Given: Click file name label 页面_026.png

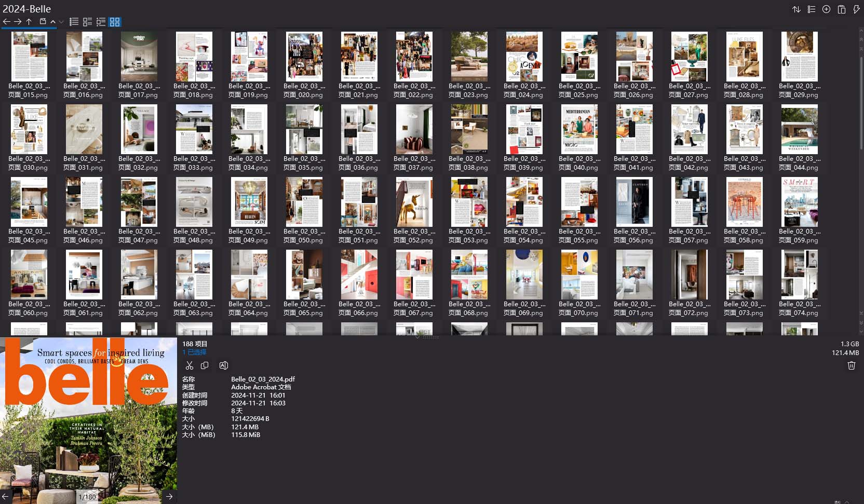Looking at the screenshot, I should [x=634, y=90].
